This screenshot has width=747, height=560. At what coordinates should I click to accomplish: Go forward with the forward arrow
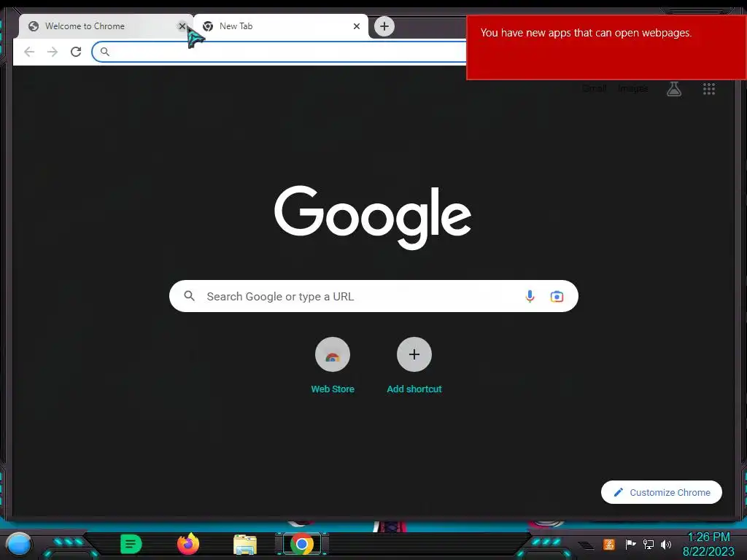(x=53, y=52)
